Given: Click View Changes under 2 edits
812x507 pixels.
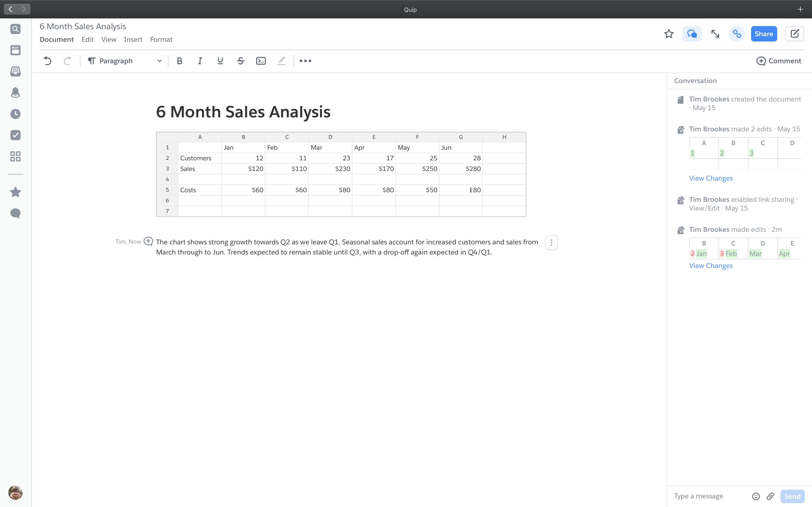Looking at the screenshot, I should point(711,178).
